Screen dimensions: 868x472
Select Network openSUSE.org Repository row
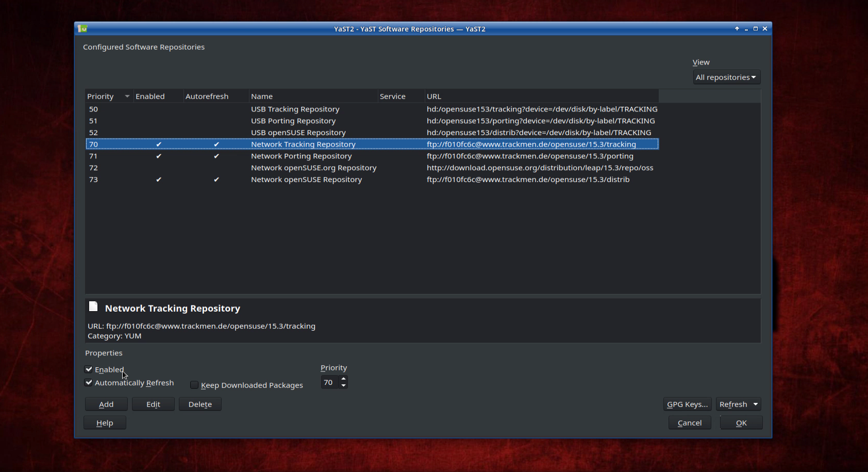[x=313, y=168]
